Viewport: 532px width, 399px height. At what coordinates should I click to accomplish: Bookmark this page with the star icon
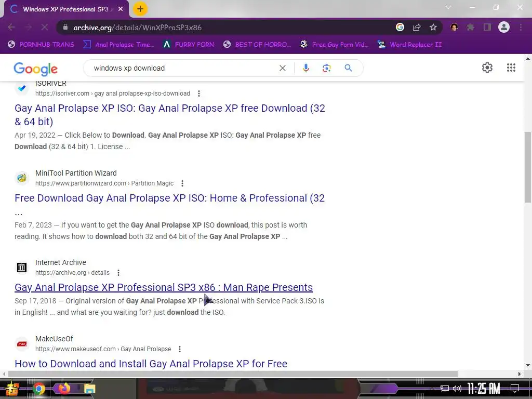[433, 27]
